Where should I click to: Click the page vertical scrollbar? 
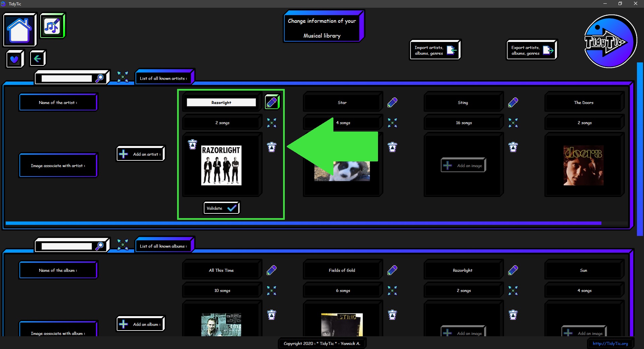(640, 149)
